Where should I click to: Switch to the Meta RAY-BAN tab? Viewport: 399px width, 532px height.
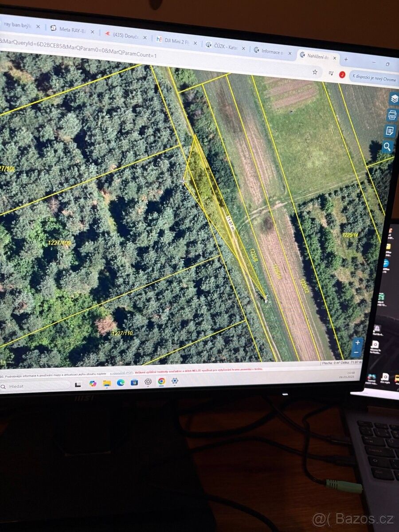[x=70, y=30]
